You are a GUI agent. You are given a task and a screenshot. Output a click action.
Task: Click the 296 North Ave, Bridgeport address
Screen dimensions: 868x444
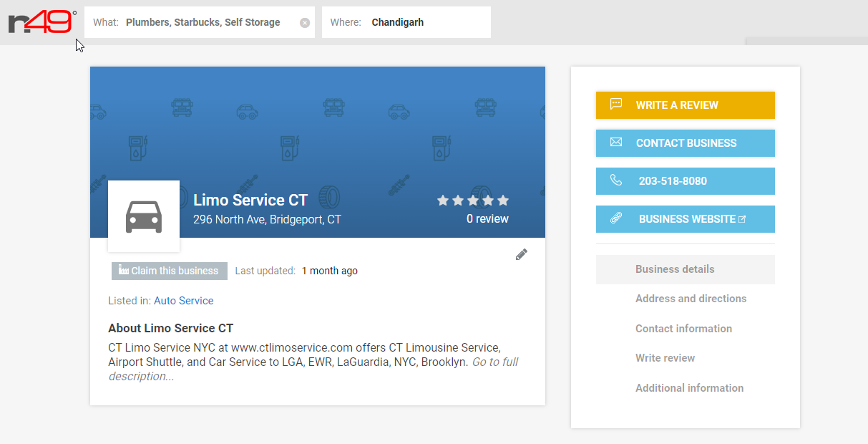267,219
